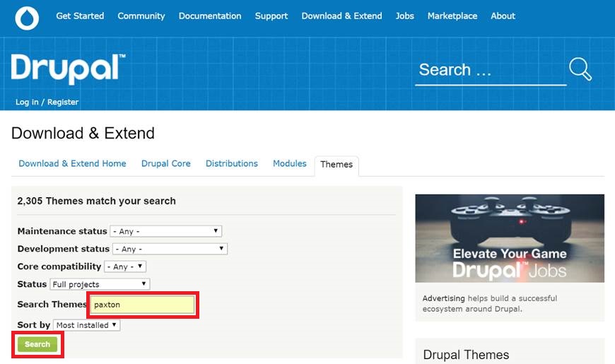Open Jobs in top navigation

(x=405, y=16)
